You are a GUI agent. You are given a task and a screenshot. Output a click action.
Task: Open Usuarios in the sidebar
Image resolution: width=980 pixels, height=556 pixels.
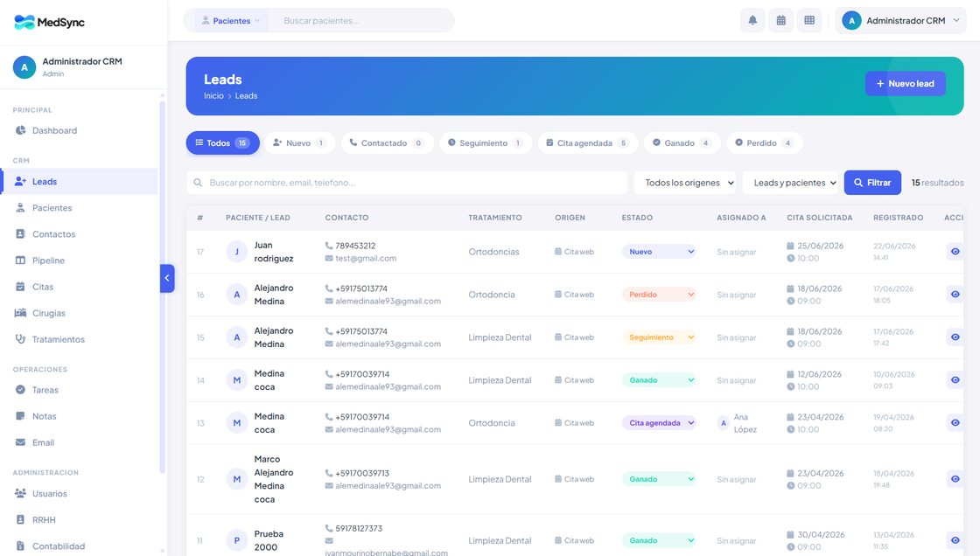[79, 494]
